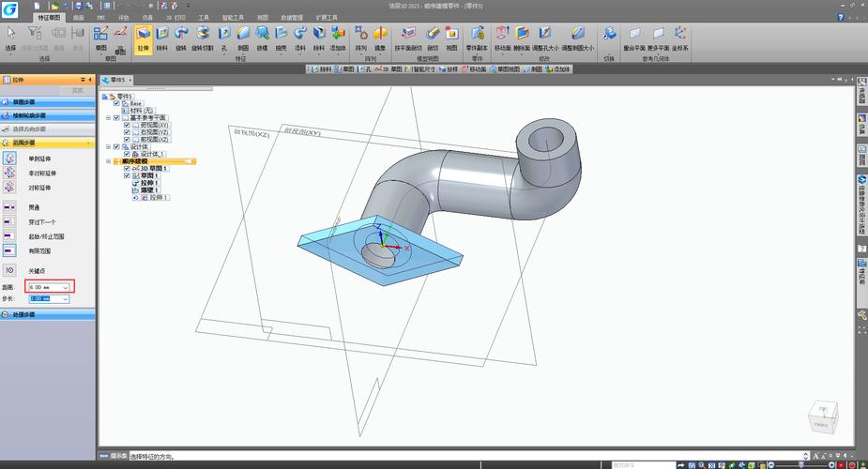The width and height of the screenshot is (868, 469).
Task: Toggle the 草图 1 checkbox in tree
Action: [x=127, y=175]
